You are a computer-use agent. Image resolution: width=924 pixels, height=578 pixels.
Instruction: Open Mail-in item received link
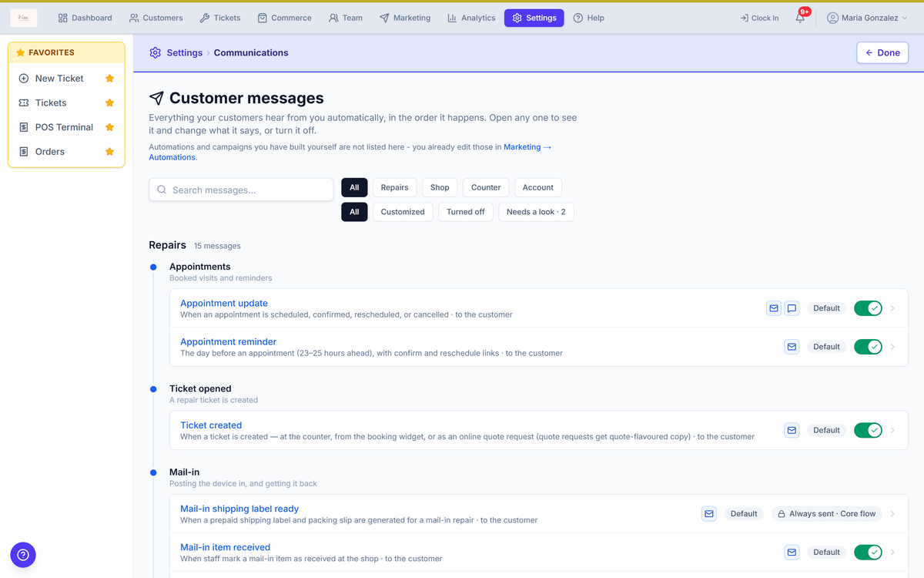pyautogui.click(x=226, y=547)
